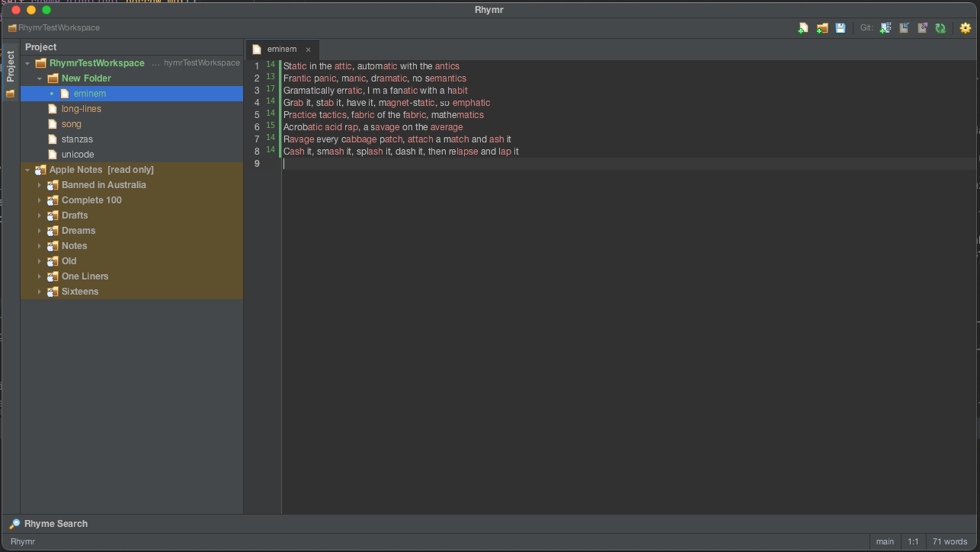Collapse the New Folder tree node arrow
This screenshot has width=980, height=552.
40,78
